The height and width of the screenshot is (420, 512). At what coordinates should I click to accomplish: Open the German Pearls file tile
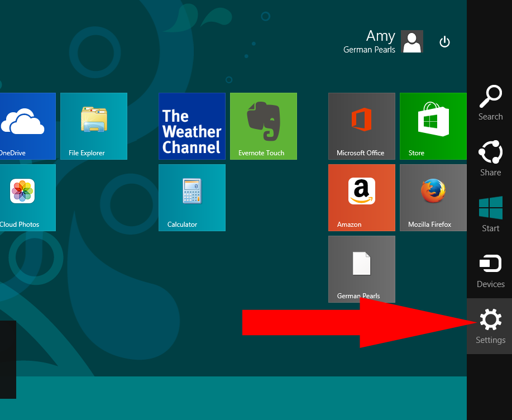tap(362, 269)
